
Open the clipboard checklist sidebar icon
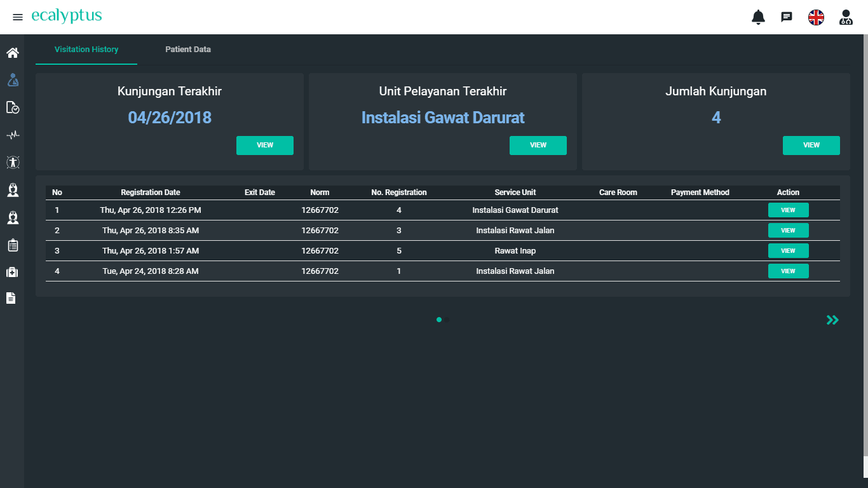(12, 245)
